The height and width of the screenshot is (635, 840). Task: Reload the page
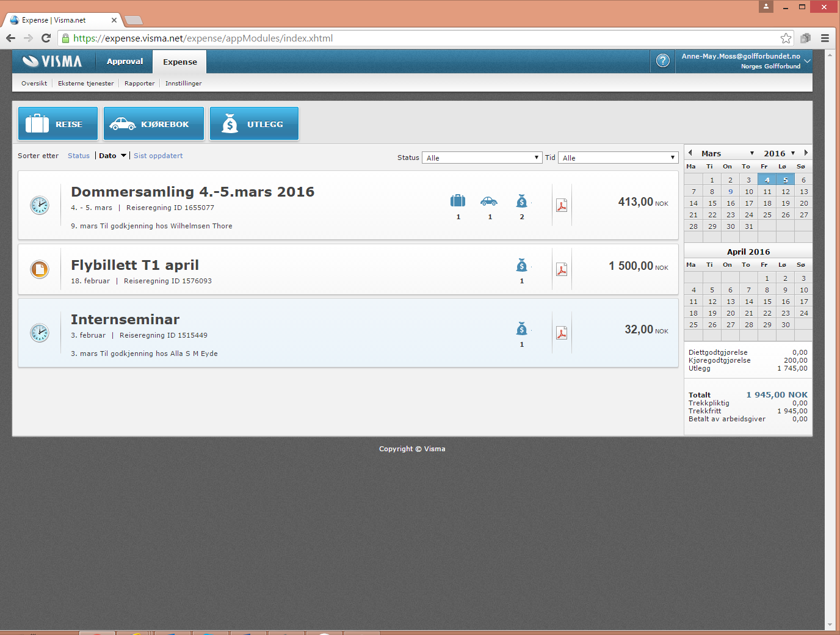click(46, 38)
